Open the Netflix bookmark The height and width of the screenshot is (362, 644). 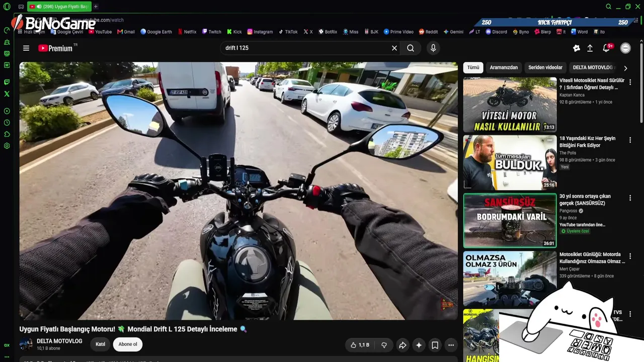186,32
